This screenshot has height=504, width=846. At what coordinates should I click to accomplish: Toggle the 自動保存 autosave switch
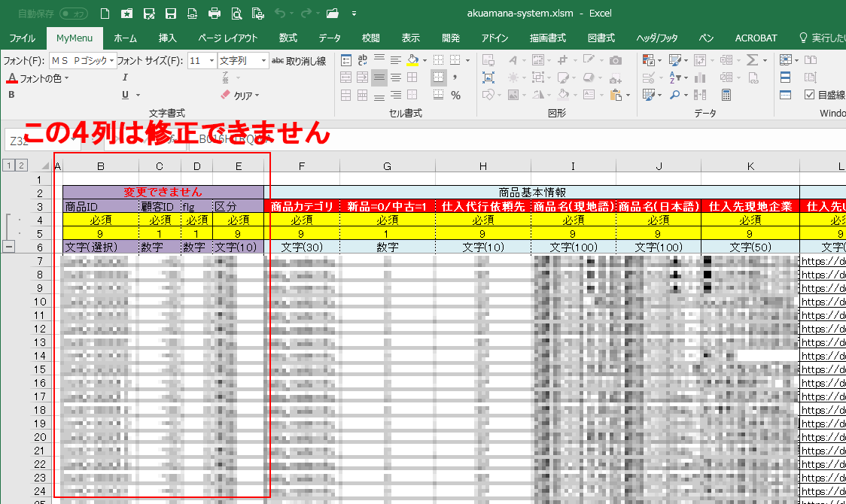73,14
